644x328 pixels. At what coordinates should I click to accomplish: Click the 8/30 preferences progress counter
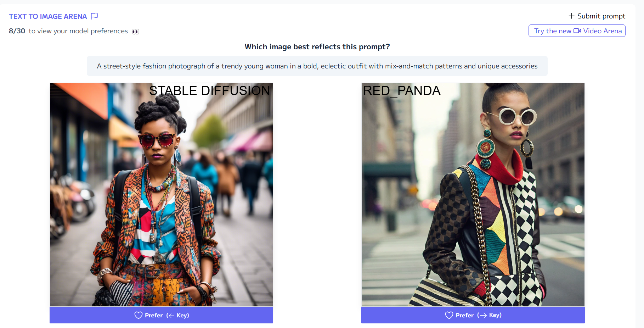pos(17,31)
